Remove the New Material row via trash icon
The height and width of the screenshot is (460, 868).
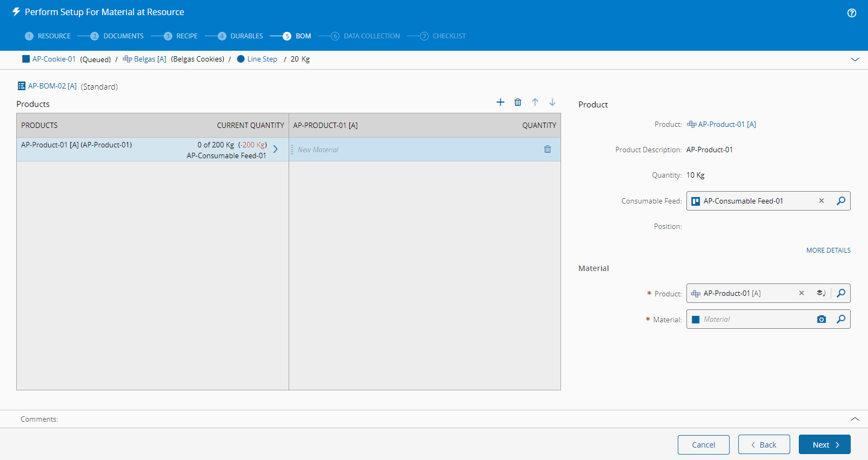pyautogui.click(x=547, y=150)
